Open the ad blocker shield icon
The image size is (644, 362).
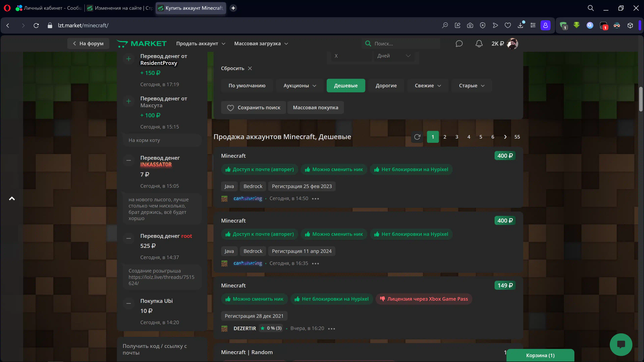[482, 25]
